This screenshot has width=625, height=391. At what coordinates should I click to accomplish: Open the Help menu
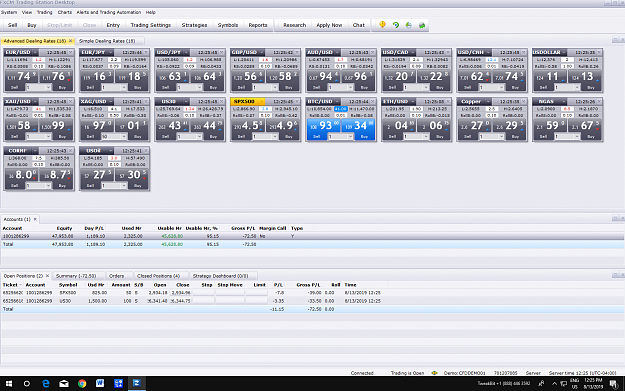coord(150,12)
